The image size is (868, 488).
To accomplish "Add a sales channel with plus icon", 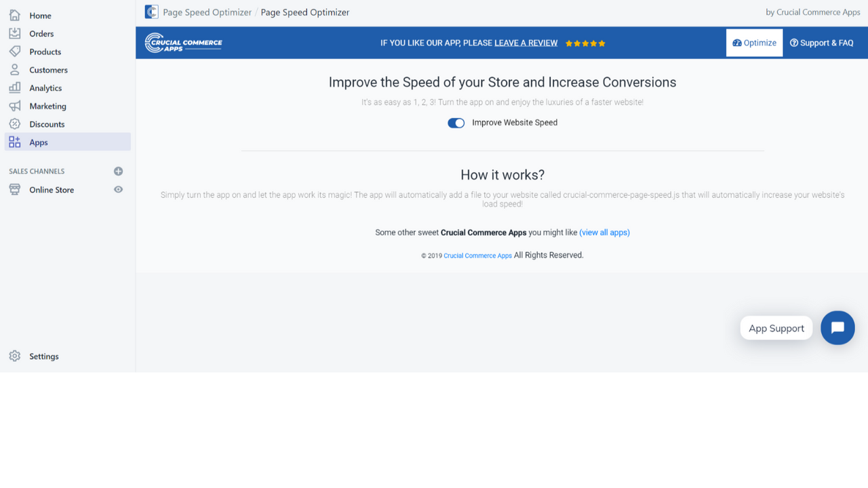I will coord(118,171).
